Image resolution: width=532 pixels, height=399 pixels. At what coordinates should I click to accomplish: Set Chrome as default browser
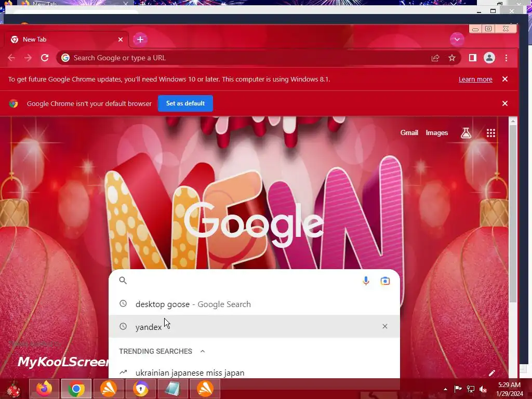185,103
